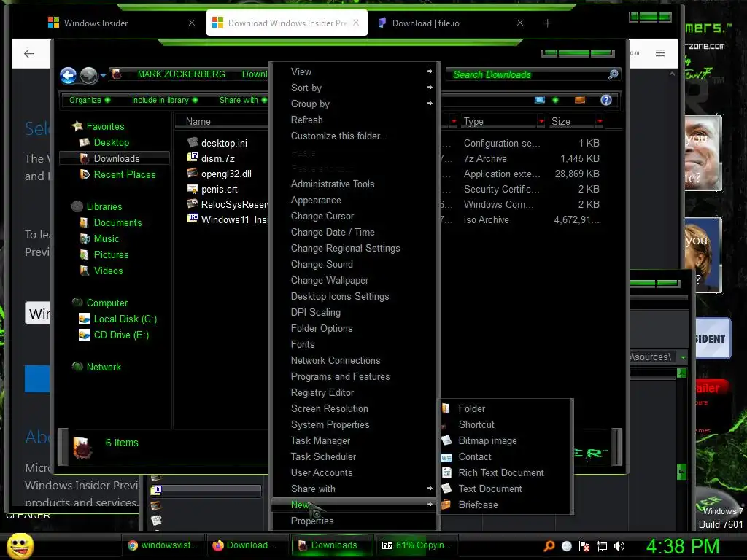The height and width of the screenshot is (560, 747).
Task: Click the Share with toolbar button
Action: point(242,100)
